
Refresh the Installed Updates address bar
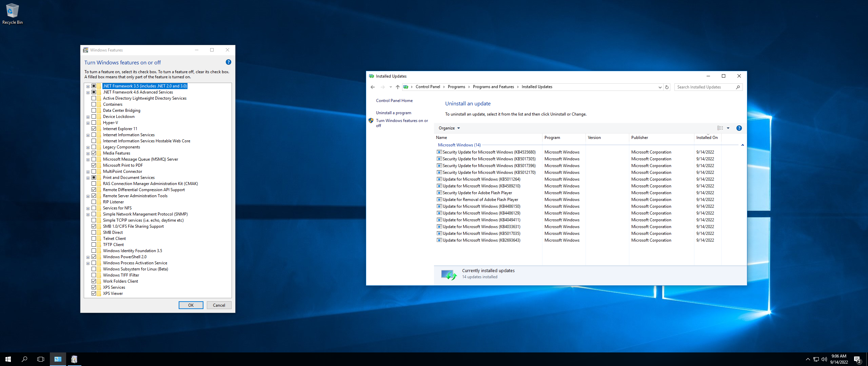click(667, 87)
